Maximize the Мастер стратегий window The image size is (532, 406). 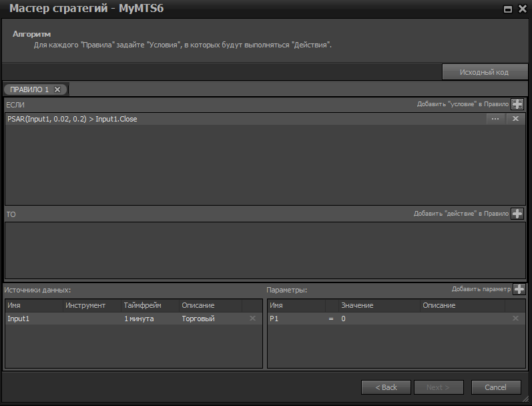(x=508, y=9)
